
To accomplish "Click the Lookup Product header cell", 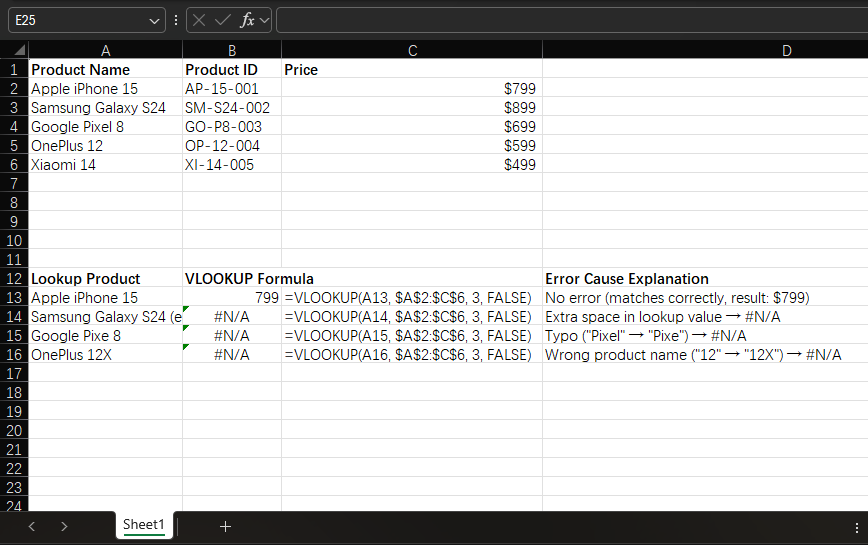I will tap(105, 279).
